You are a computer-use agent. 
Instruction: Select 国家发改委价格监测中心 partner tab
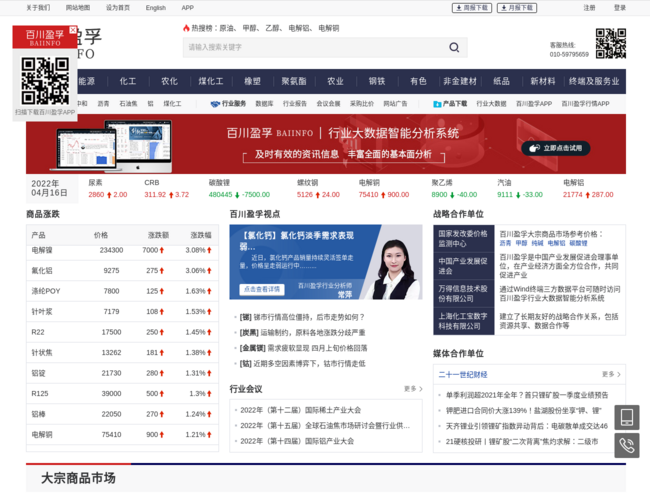click(463, 238)
